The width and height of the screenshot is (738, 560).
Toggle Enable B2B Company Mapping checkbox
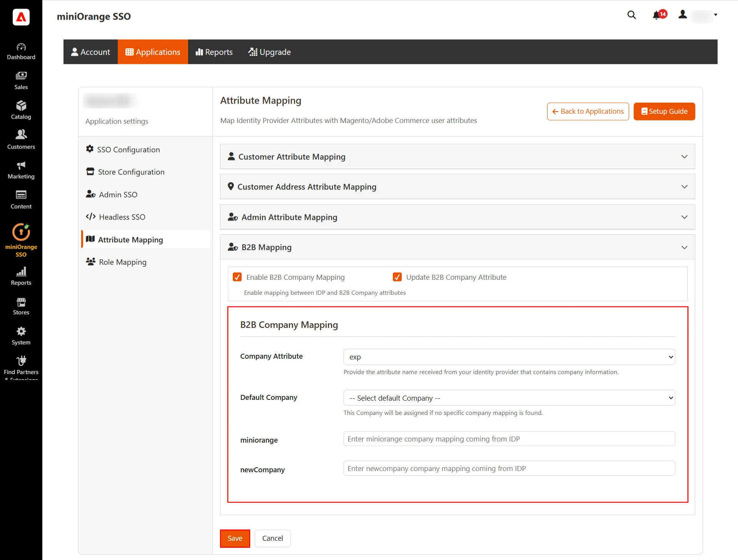click(x=237, y=277)
